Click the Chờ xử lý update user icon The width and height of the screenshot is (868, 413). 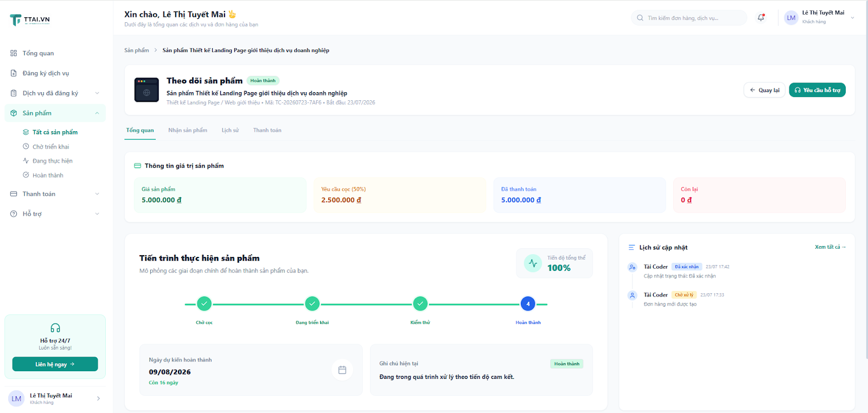(x=632, y=295)
